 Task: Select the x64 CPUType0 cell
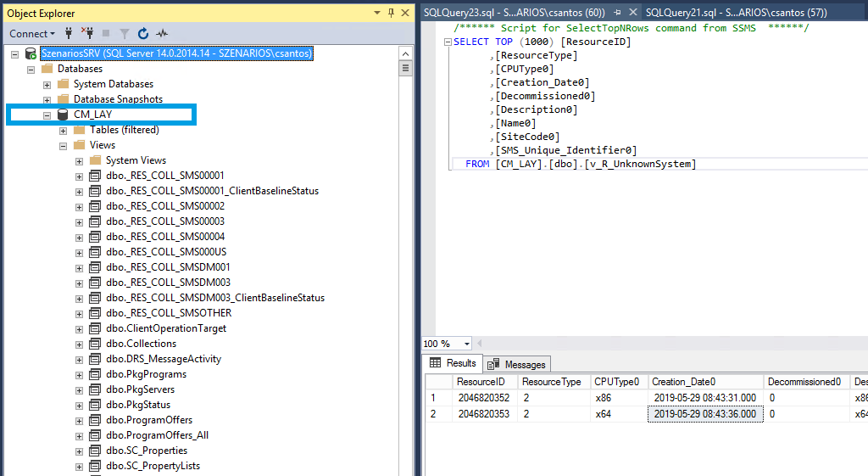click(x=604, y=414)
